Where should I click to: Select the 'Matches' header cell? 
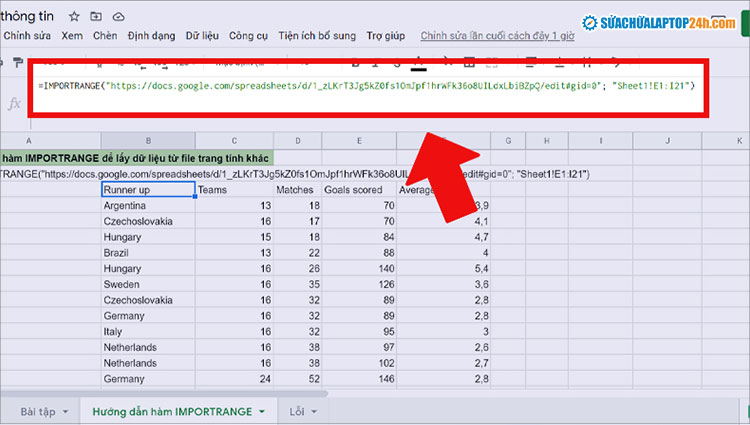(298, 190)
